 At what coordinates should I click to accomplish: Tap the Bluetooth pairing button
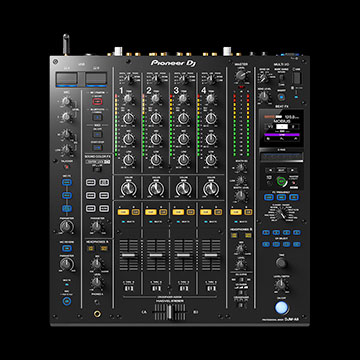[x=97, y=117]
